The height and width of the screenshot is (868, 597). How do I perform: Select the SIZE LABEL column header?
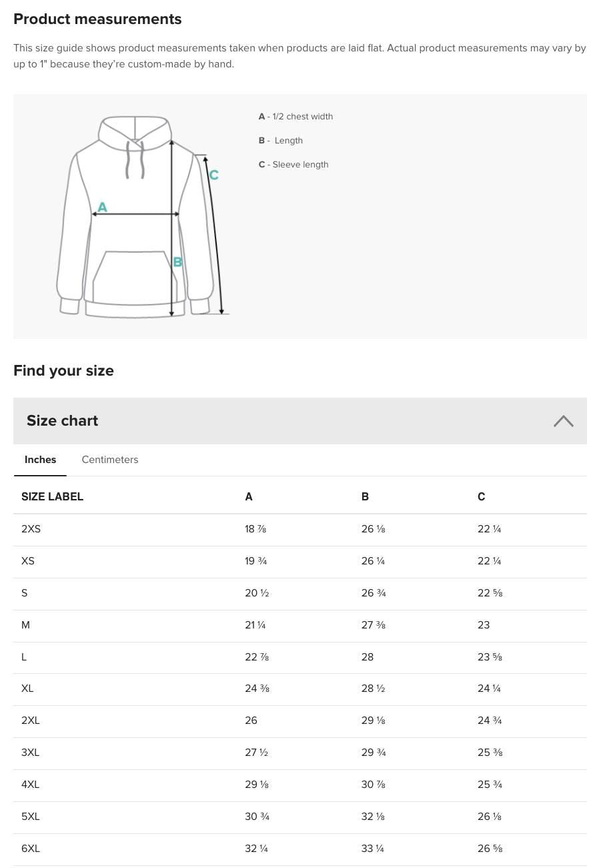click(x=52, y=497)
